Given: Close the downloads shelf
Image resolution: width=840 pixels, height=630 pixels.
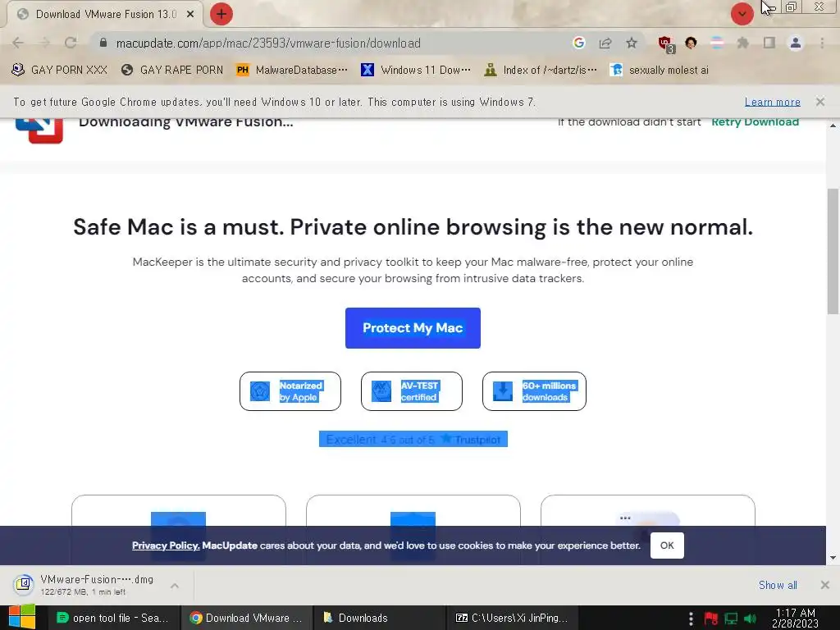Looking at the screenshot, I should pos(825,585).
